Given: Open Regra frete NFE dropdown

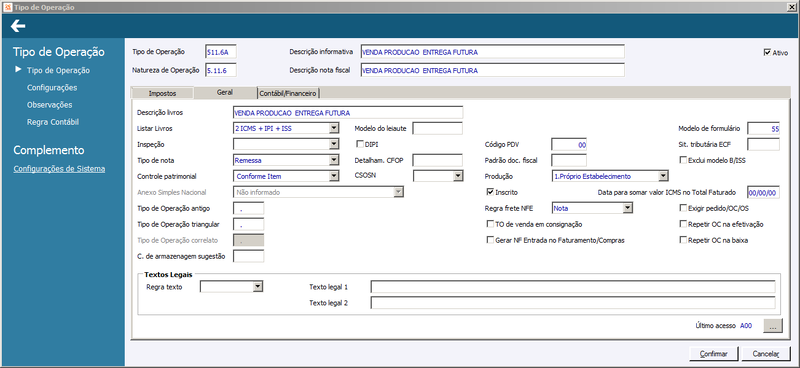Looking at the screenshot, I should (628, 208).
